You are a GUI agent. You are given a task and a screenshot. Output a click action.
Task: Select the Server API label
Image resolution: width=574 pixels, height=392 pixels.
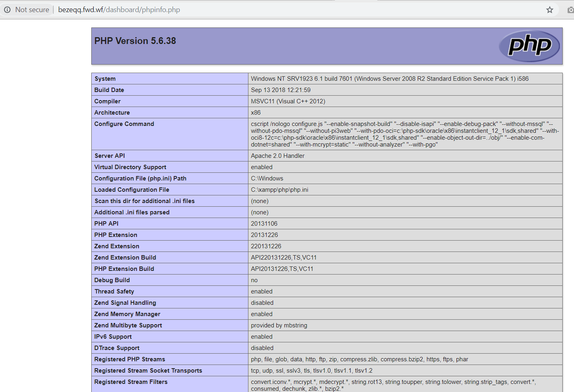click(x=109, y=156)
